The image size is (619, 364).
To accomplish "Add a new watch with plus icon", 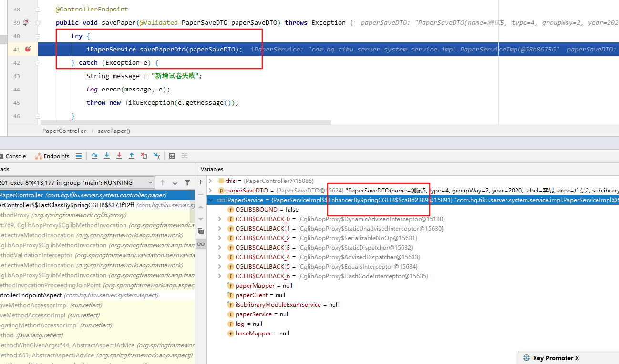I will point(201,182).
